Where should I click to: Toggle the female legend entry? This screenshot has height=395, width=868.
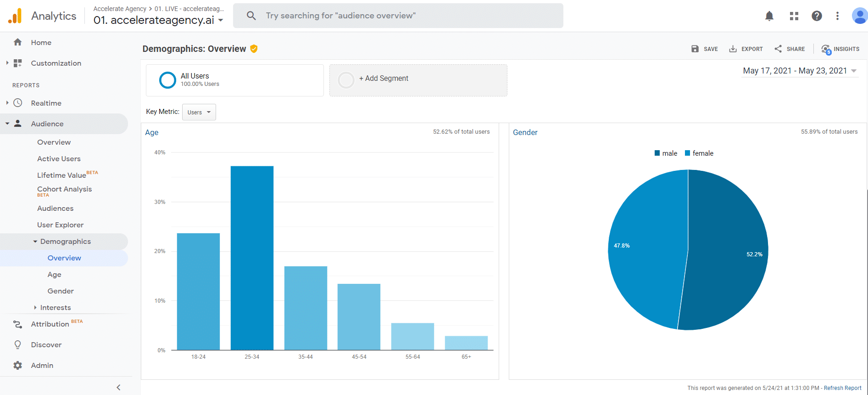pyautogui.click(x=699, y=153)
